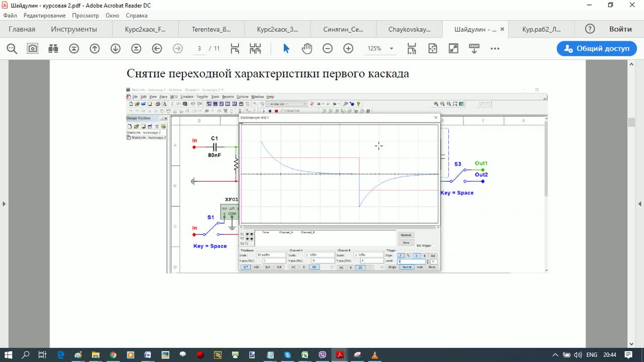The image size is (644, 362).
Task: Click the fit one full page icon
Action: click(433, 49)
